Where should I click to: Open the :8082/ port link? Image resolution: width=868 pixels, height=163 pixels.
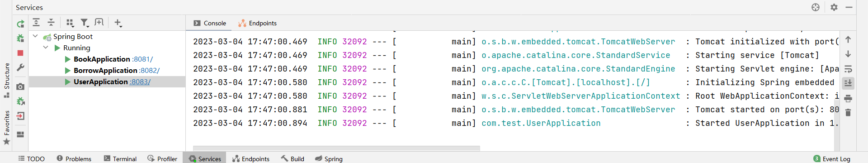150,71
